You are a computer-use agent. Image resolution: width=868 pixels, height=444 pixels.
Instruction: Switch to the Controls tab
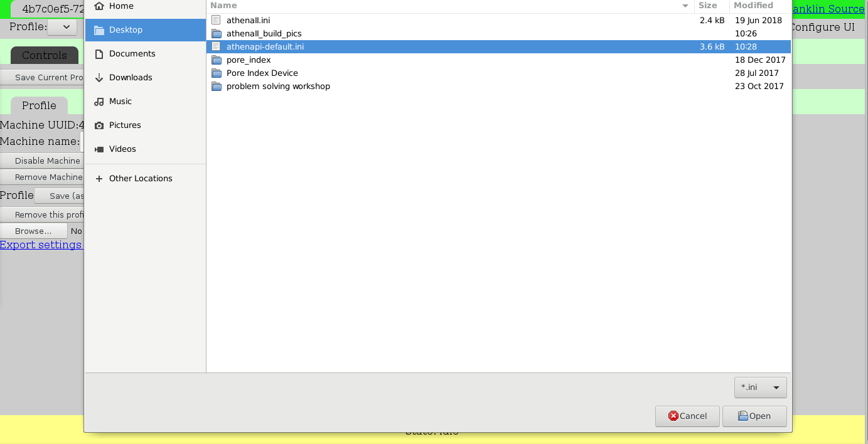click(44, 55)
